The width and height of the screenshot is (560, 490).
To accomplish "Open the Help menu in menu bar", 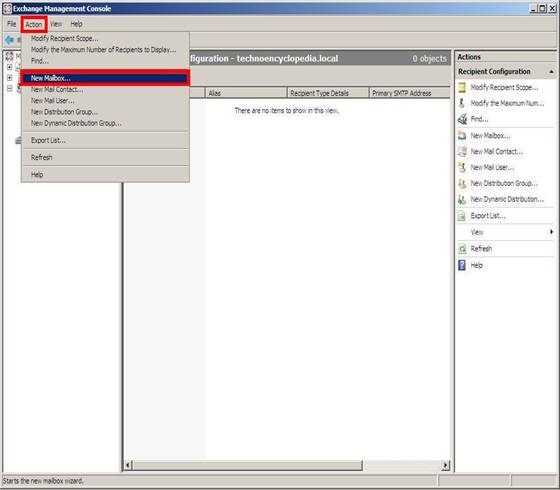I will (x=76, y=24).
